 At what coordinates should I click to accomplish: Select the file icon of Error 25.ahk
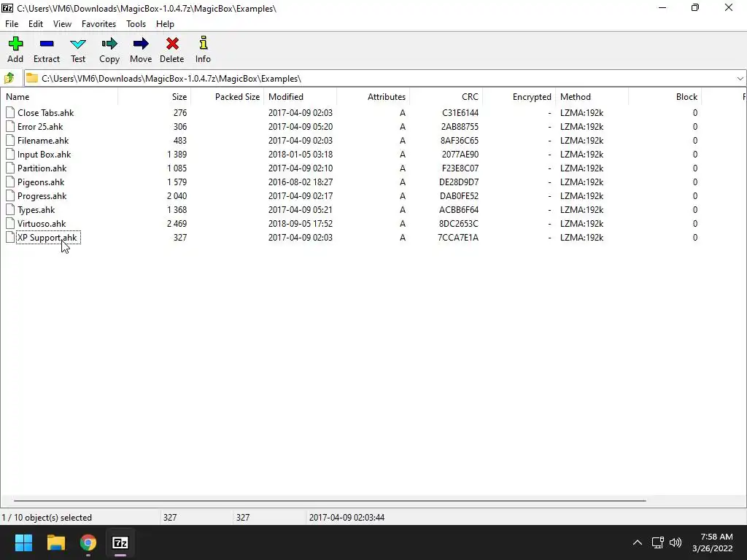click(x=10, y=126)
